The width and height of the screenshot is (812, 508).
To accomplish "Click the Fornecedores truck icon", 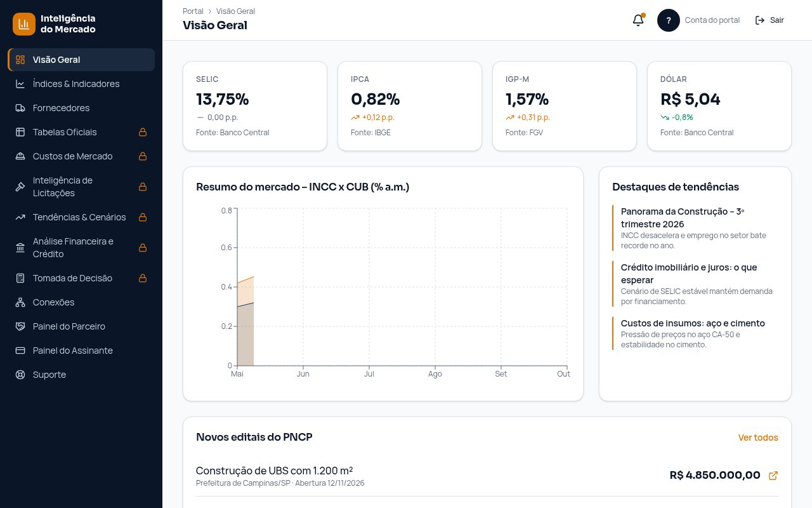I will pos(20,108).
